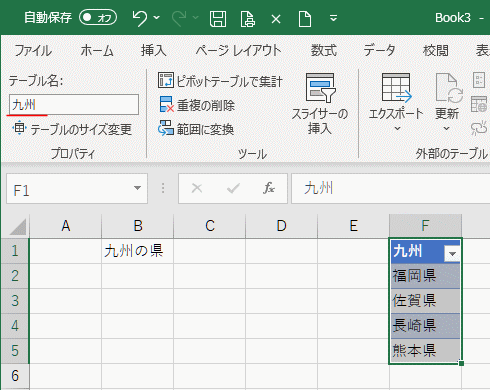490x390 pixels.
Task: Click the Undo arrow icon
Action: pyautogui.click(x=140, y=18)
